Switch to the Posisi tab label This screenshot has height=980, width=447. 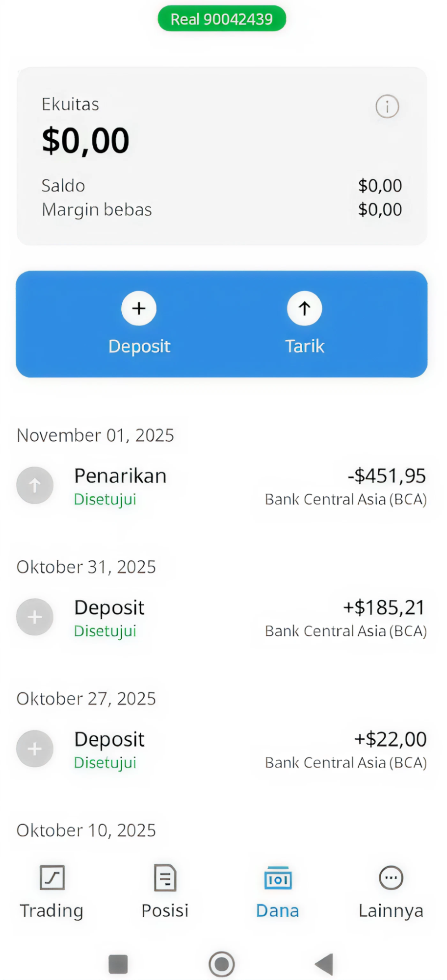click(x=165, y=910)
